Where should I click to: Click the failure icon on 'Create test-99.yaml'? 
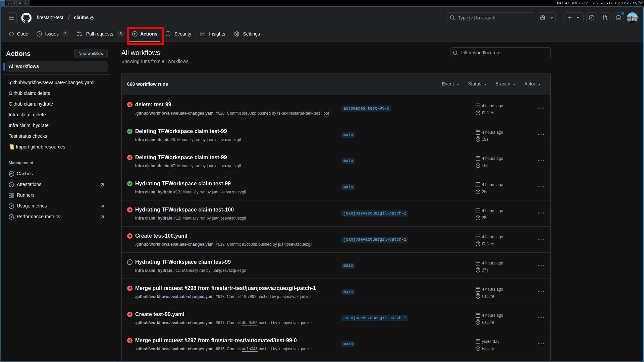pyautogui.click(x=130, y=314)
